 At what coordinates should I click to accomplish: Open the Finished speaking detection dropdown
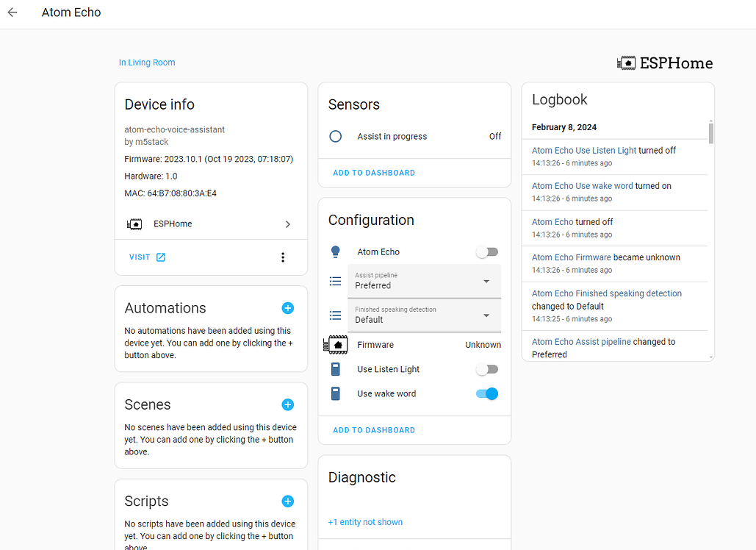485,315
